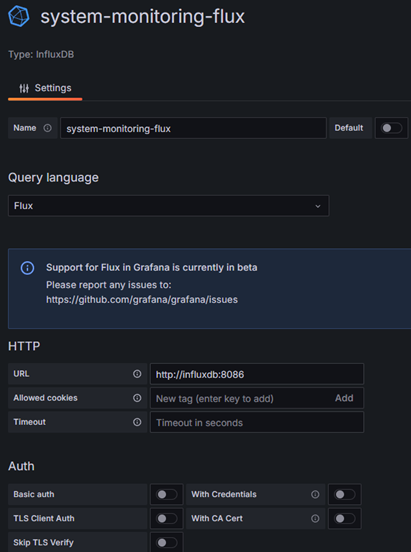Click the Query language heading
This screenshot has width=411, height=552.
click(53, 177)
